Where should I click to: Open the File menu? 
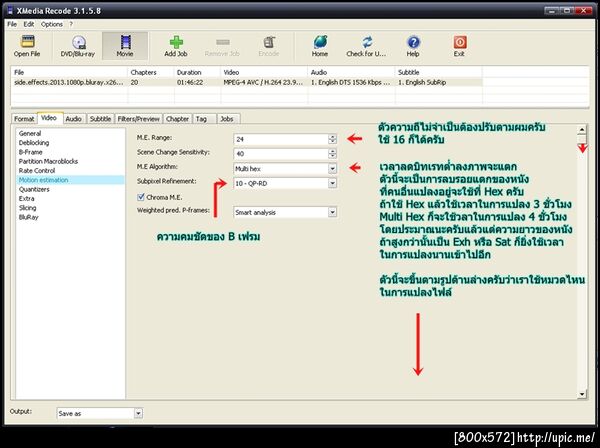[12, 24]
